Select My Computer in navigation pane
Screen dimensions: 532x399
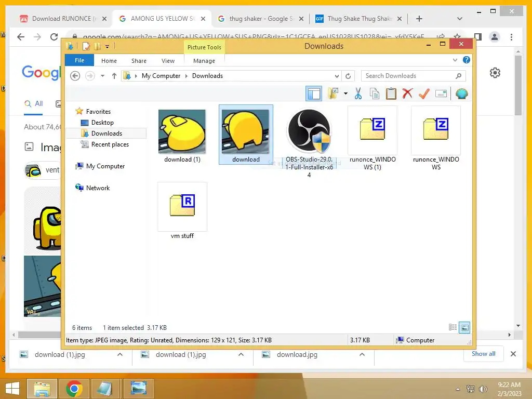(x=105, y=166)
